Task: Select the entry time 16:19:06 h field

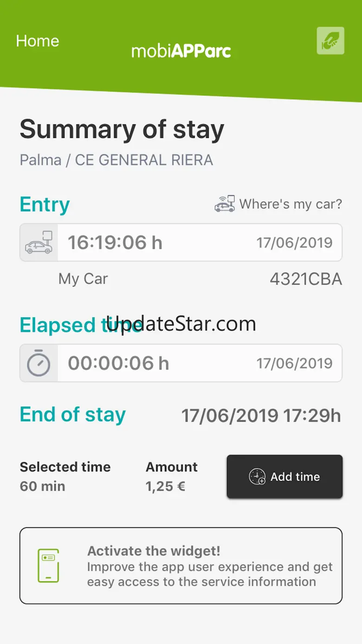Action: click(115, 242)
